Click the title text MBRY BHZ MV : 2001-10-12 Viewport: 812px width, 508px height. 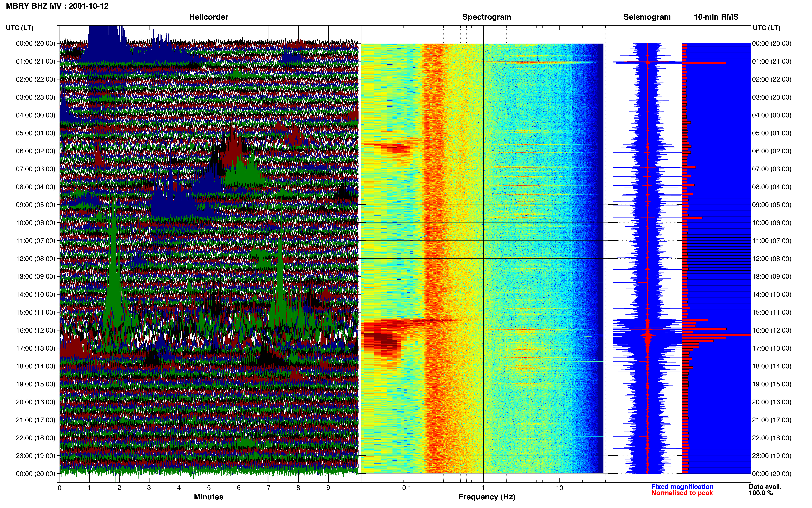[57, 6]
